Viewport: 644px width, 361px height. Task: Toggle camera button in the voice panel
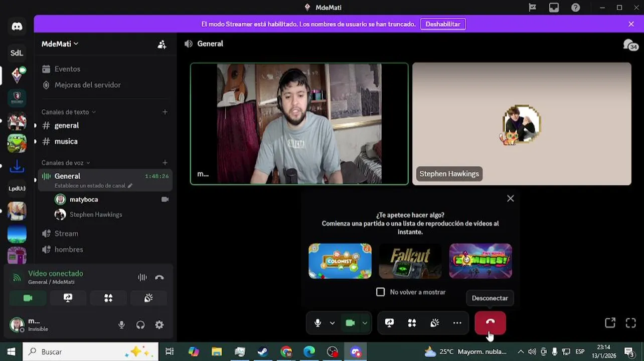point(28,298)
